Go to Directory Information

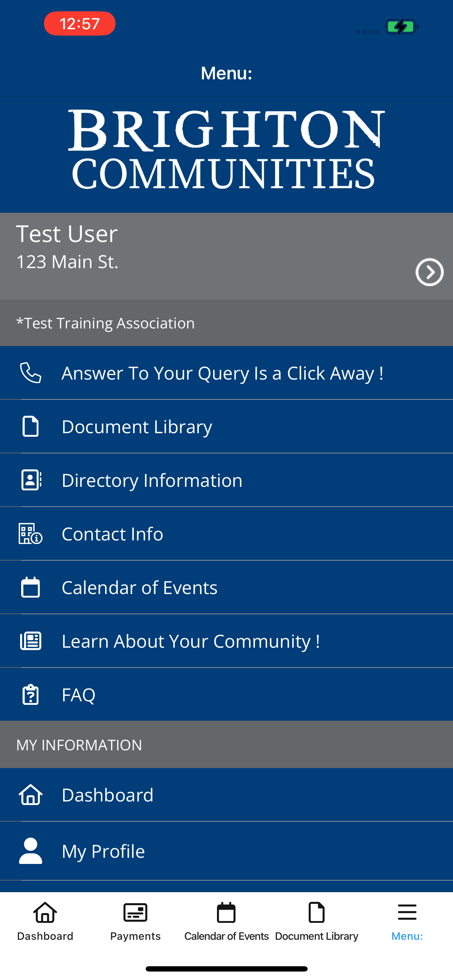coord(226,480)
